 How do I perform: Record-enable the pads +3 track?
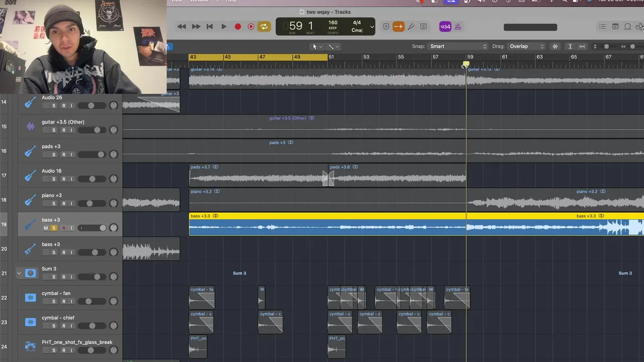(x=63, y=154)
